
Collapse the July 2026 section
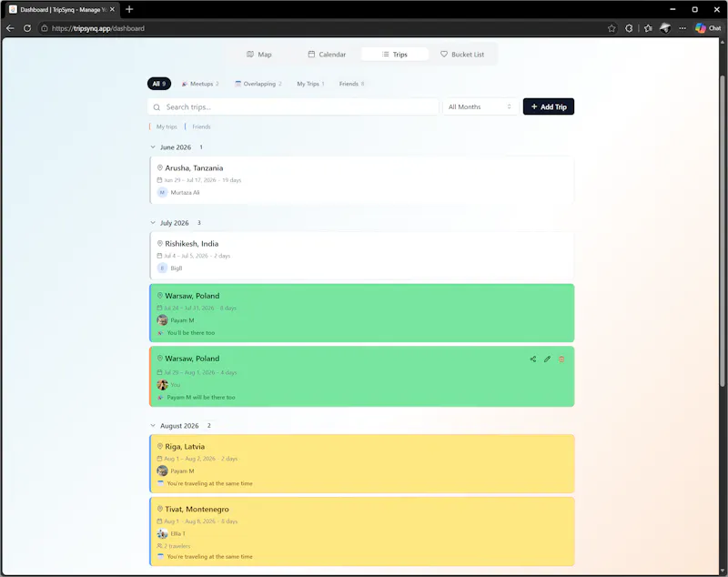(x=153, y=223)
